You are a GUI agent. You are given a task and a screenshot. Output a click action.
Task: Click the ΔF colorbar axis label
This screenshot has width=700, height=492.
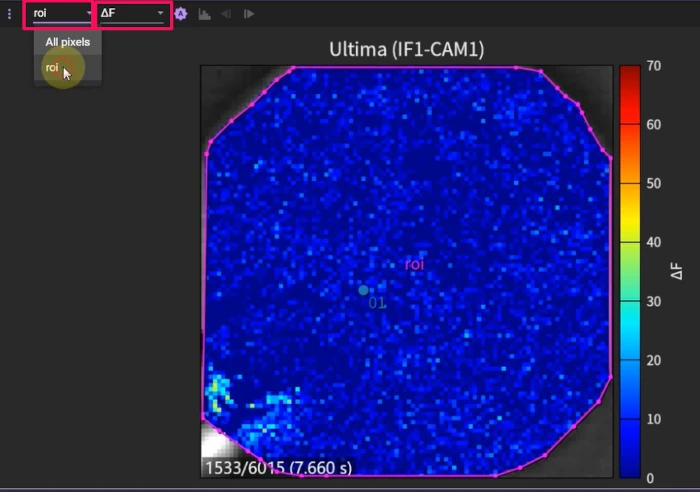(x=677, y=271)
